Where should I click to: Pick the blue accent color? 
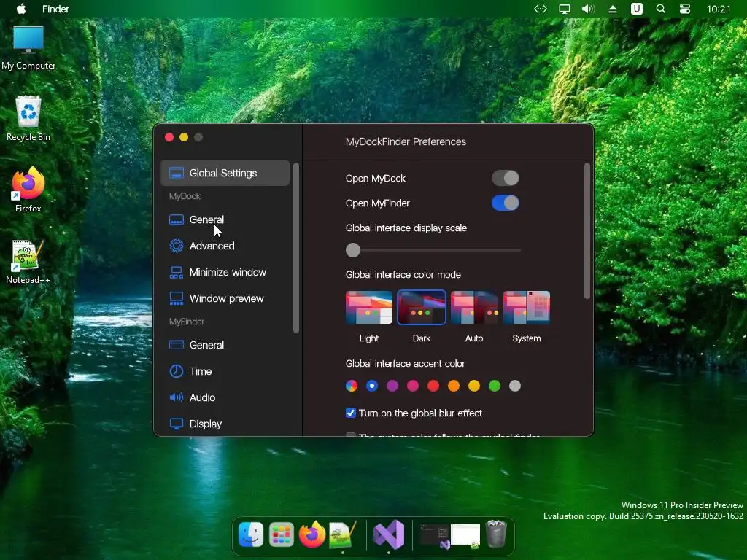point(372,386)
